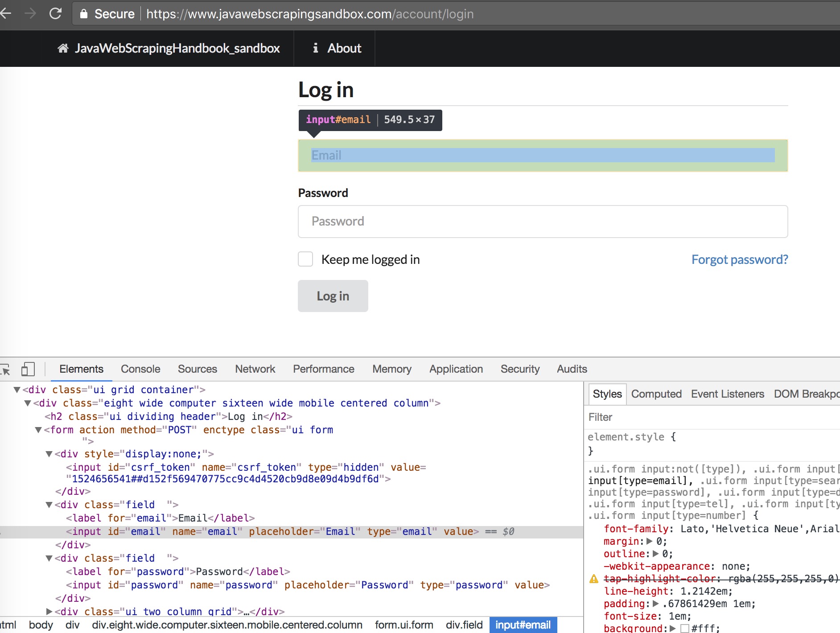The width and height of the screenshot is (840, 633).
Task: Click the white background color swatch
Action: (x=685, y=629)
